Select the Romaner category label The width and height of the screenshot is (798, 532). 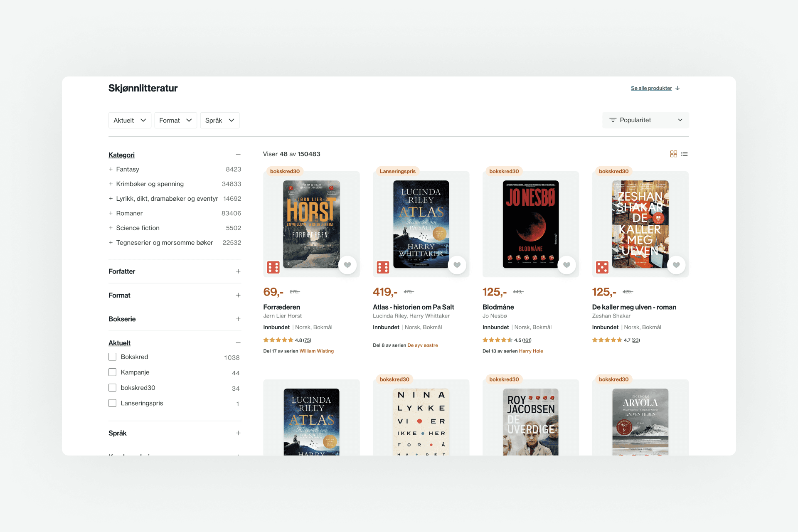129,213
